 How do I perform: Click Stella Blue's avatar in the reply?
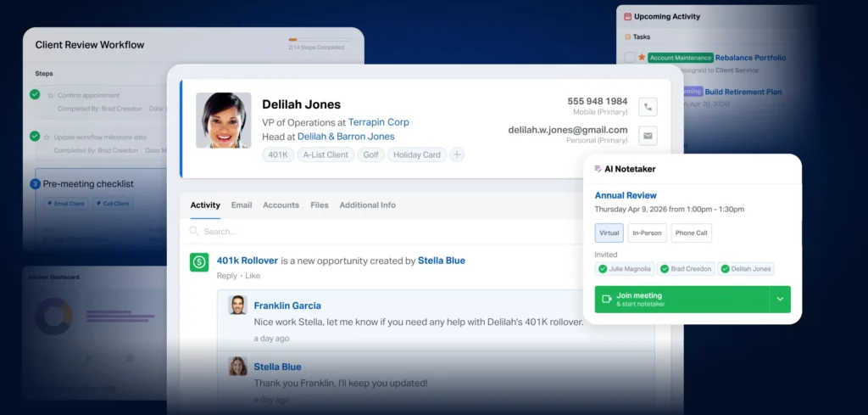point(237,367)
